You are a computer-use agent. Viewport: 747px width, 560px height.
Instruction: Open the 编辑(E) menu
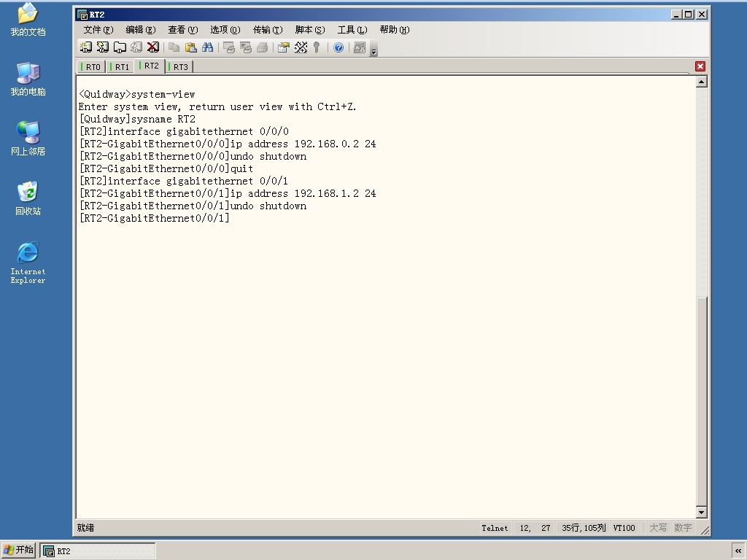[141, 29]
